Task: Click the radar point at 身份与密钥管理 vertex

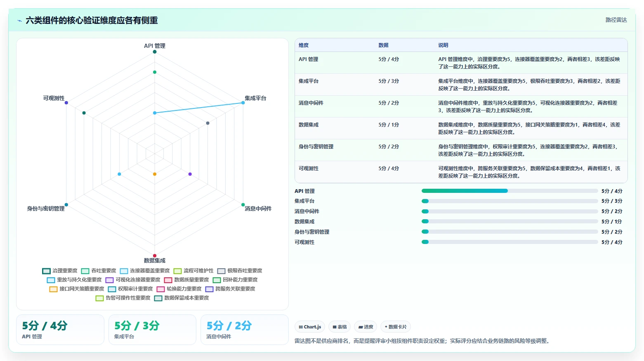Action: pyautogui.click(x=66, y=205)
